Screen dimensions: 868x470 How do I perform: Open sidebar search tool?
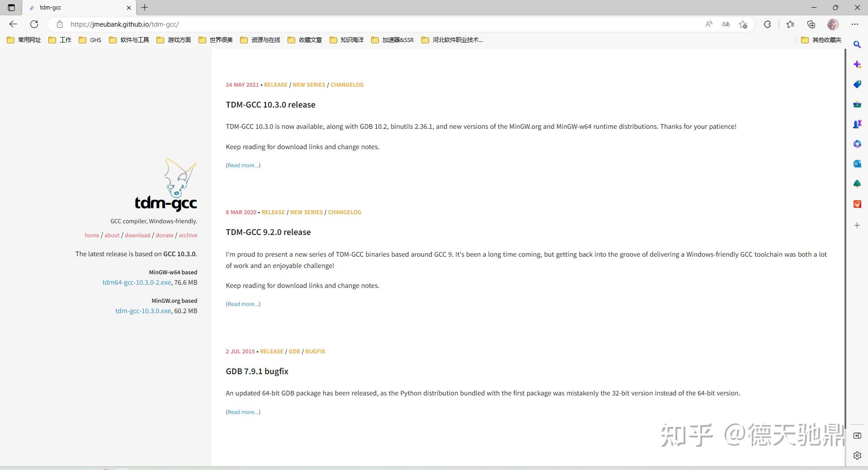pos(857,45)
